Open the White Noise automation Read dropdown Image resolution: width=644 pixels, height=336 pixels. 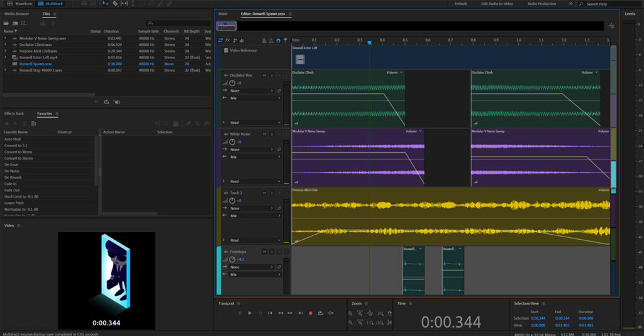coord(255,181)
